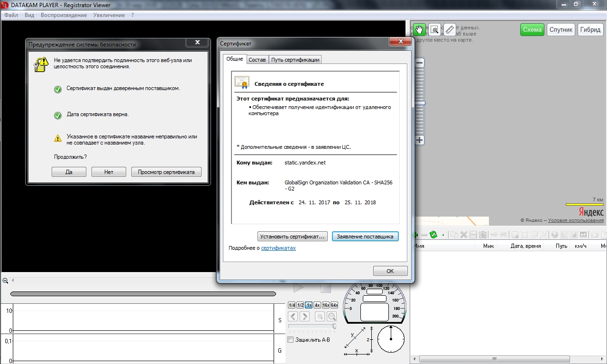Pick the ruler distance measurement tool

450,30
